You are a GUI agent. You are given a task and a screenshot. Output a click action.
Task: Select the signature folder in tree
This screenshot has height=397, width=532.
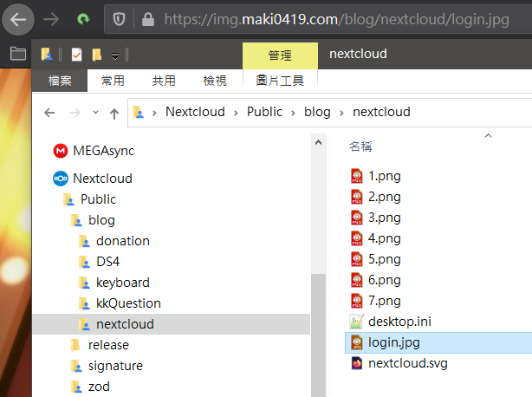pos(114,366)
